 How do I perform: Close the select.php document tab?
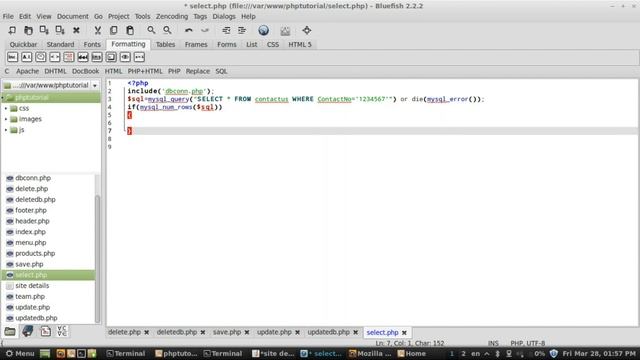(404, 332)
